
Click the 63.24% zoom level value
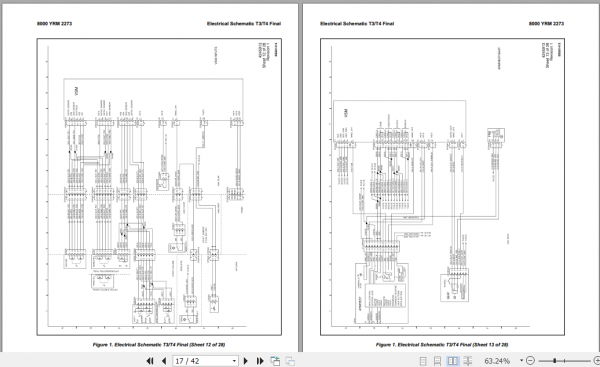coord(497,361)
